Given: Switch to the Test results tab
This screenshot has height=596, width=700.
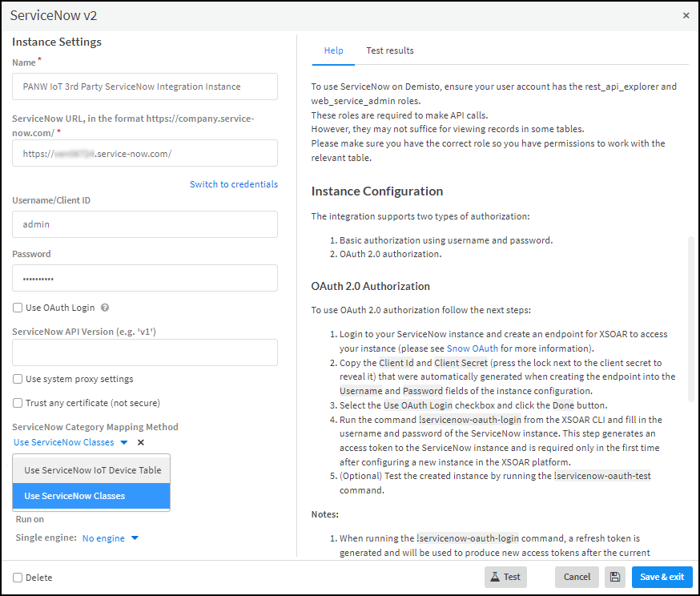Looking at the screenshot, I should click(x=390, y=50).
